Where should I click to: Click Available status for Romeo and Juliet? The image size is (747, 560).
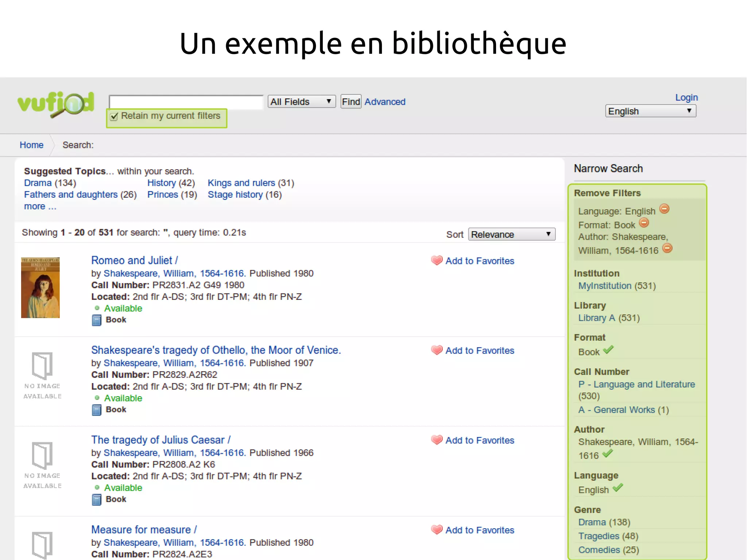pos(123,308)
